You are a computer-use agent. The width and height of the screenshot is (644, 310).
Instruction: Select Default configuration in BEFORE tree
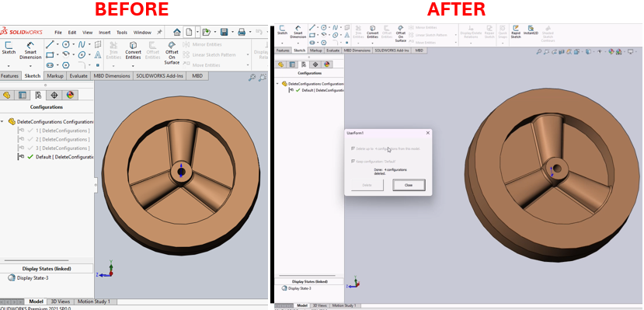click(x=55, y=157)
